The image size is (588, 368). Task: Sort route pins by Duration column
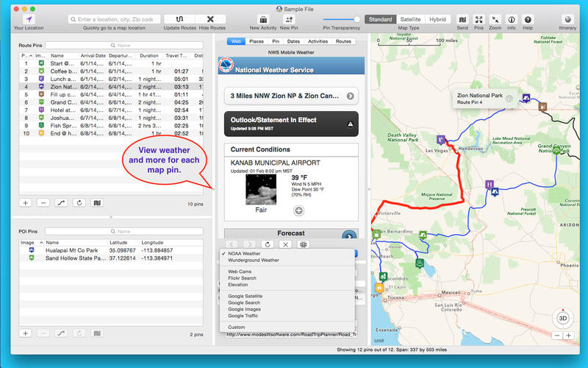point(149,56)
